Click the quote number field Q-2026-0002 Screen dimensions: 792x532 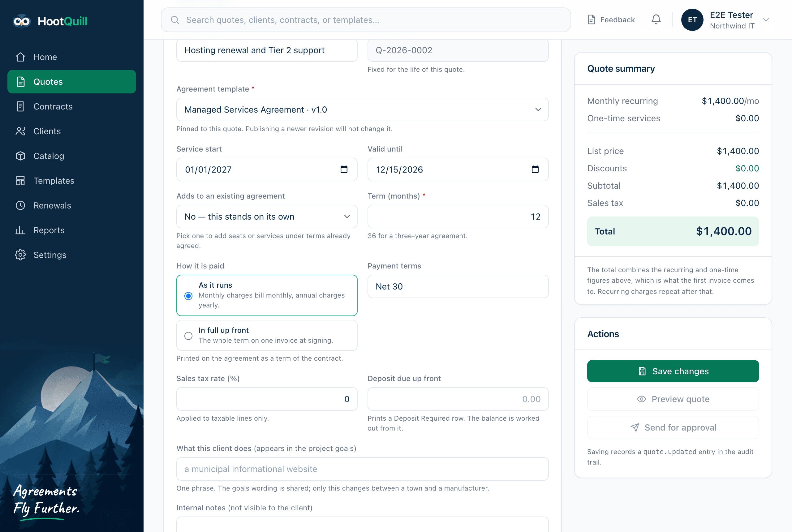click(458, 50)
